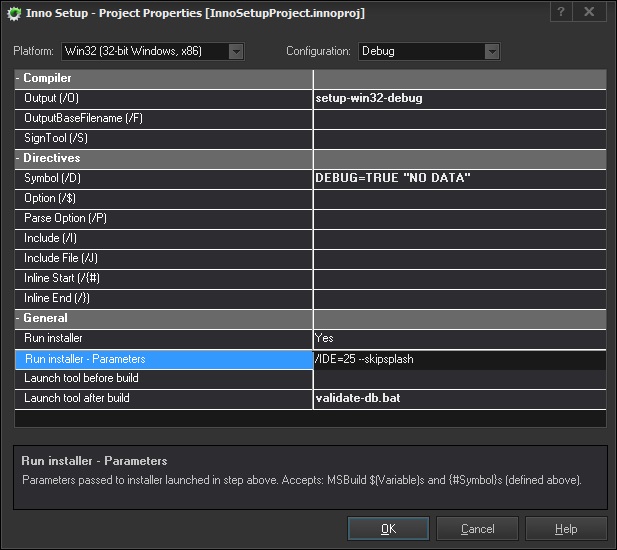This screenshot has width=617, height=550.
Task: Click the Option (/$) value cell
Action: pos(460,198)
